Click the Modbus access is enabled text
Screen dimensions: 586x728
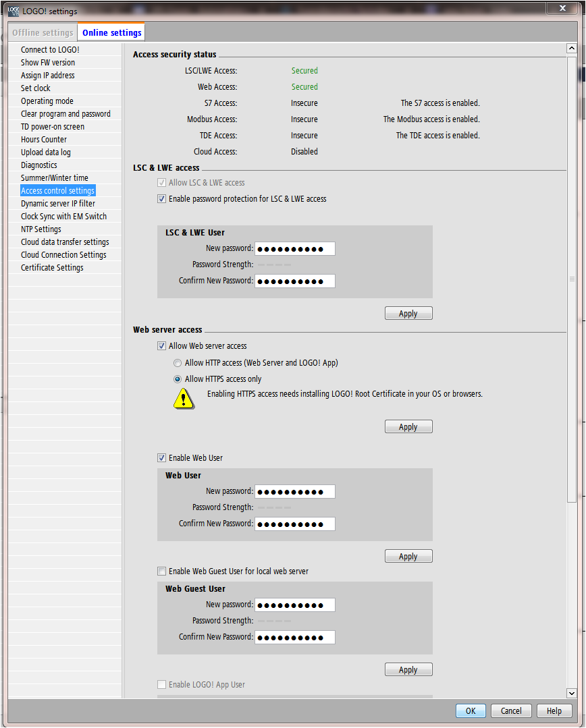[431, 119]
